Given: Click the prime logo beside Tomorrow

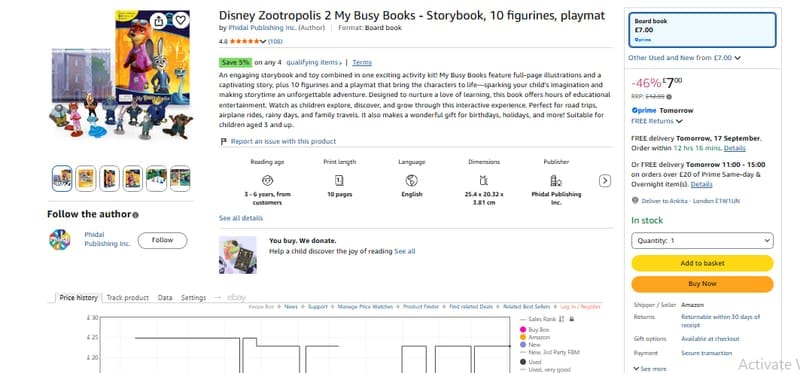Looking at the screenshot, I should tap(643, 110).
